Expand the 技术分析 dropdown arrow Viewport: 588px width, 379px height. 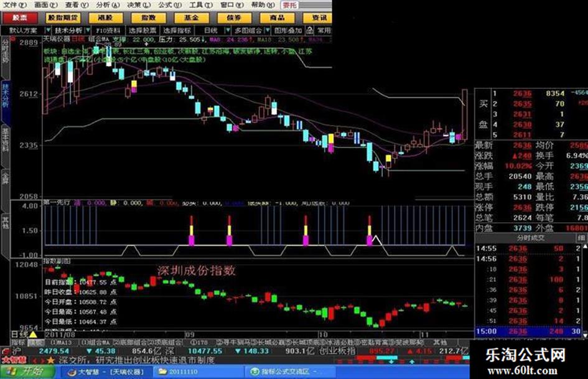point(88,30)
